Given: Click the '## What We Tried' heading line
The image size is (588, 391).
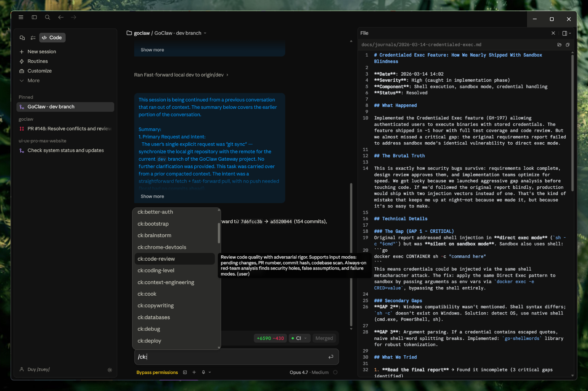Looking at the screenshot, I should (395, 357).
